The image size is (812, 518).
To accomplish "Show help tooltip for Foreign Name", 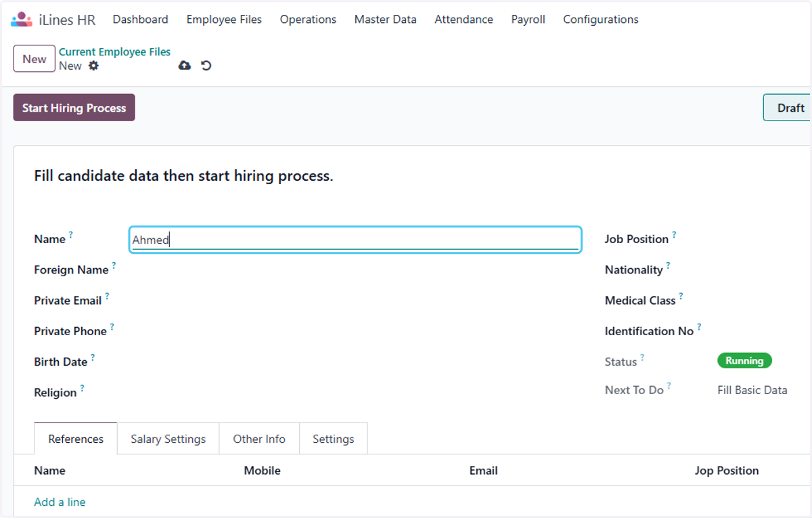I will pos(114,265).
